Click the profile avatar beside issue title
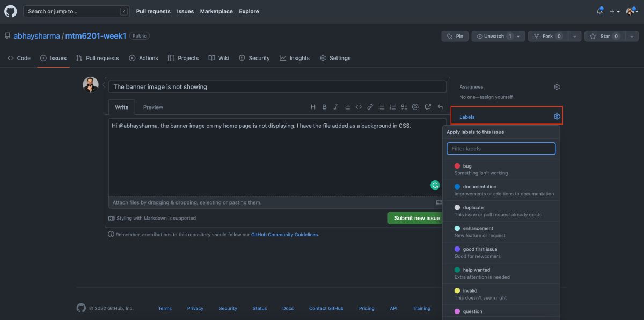The height and width of the screenshot is (320, 644). click(91, 85)
